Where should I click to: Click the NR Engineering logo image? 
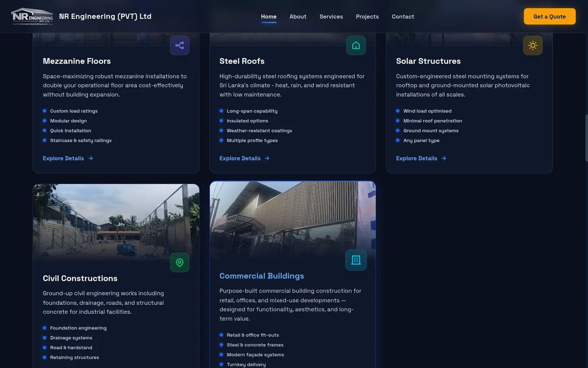tap(32, 16)
